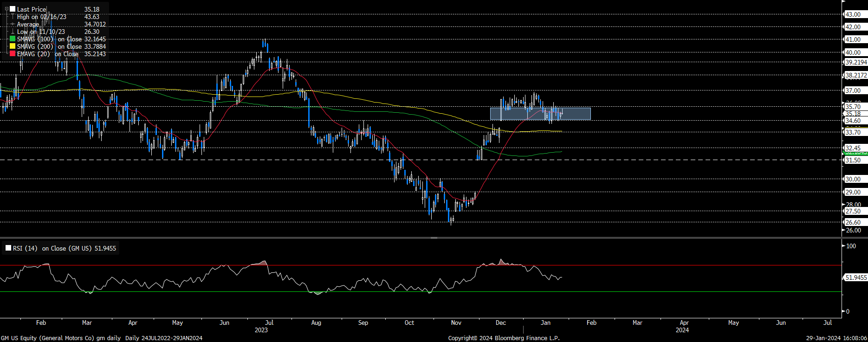Click the white Last Price color swatch
The width and height of the screenshot is (868, 342).
(x=13, y=9)
